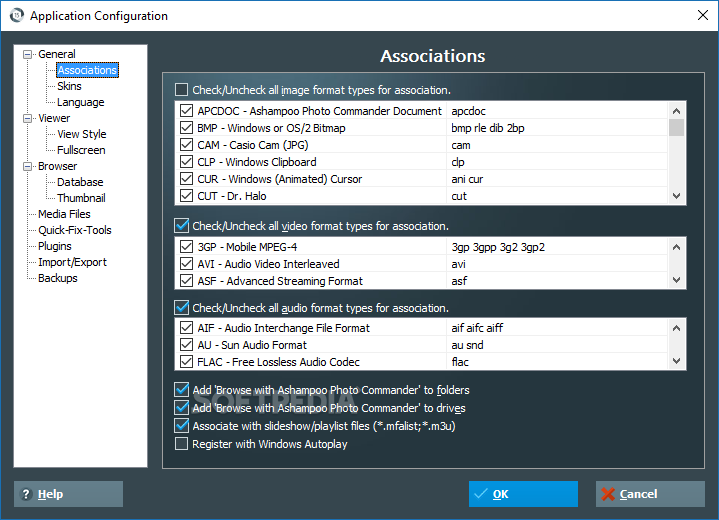Click audio formats list scroll up arrow
This screenshot has width=719, height=520.
(676, 328)
